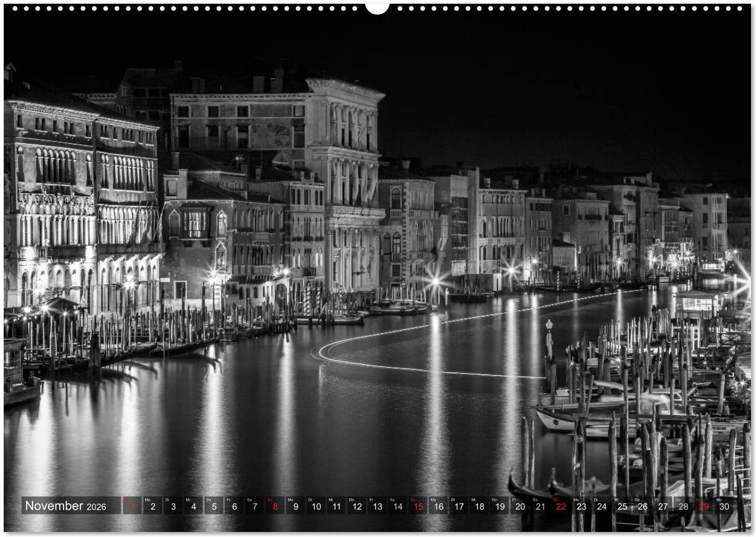Select the red Sunday date 8
Screen dimensions: 756x537
tap(275, 506)
